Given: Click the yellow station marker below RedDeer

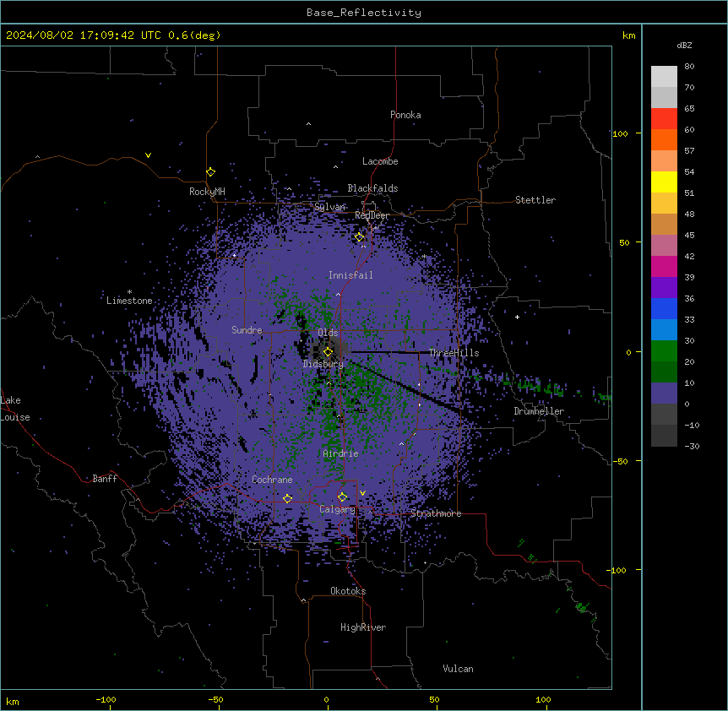Looking at the screenshot, I should (359, 237).
